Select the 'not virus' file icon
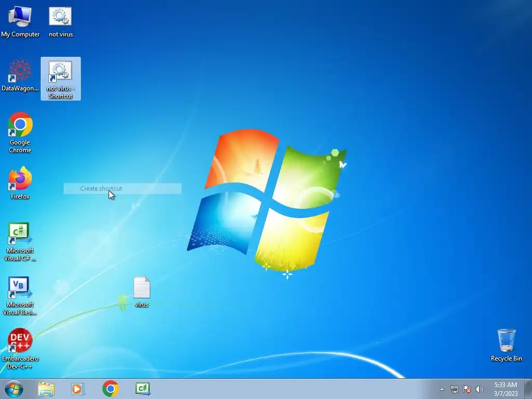 click(60, 21)
